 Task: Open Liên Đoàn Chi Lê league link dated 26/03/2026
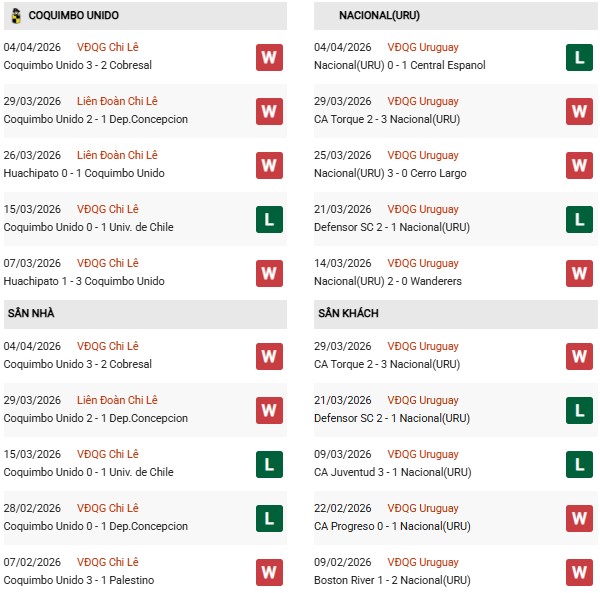coord(118,155)
